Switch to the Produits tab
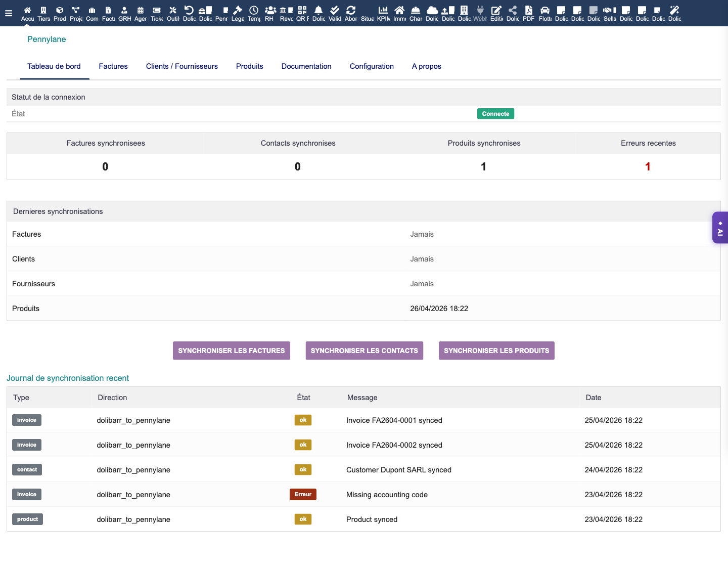The image size is (728, 568). [x=250, y=66]
